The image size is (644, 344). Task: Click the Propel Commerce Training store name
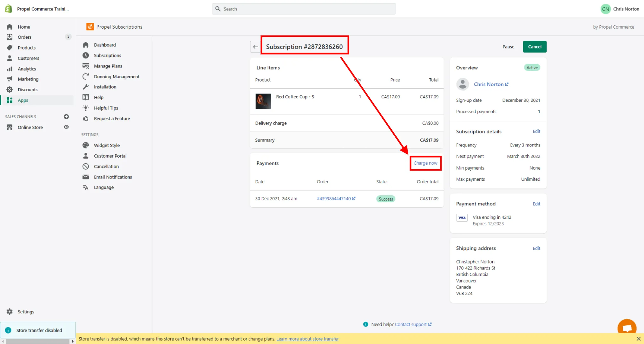[43, 9]
